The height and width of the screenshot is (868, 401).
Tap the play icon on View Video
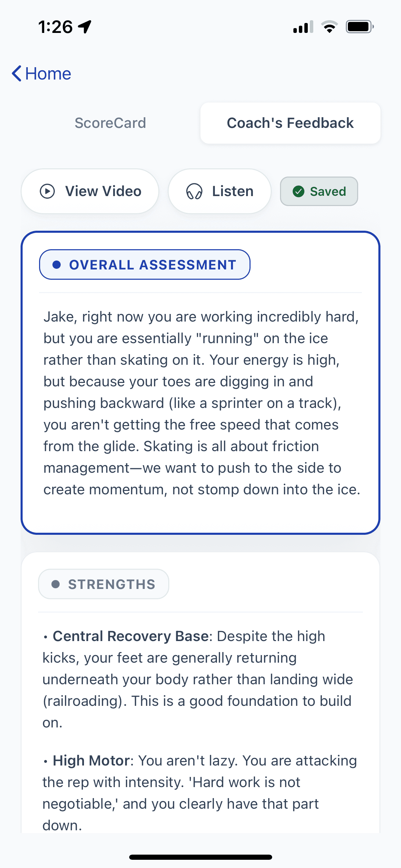48,191
